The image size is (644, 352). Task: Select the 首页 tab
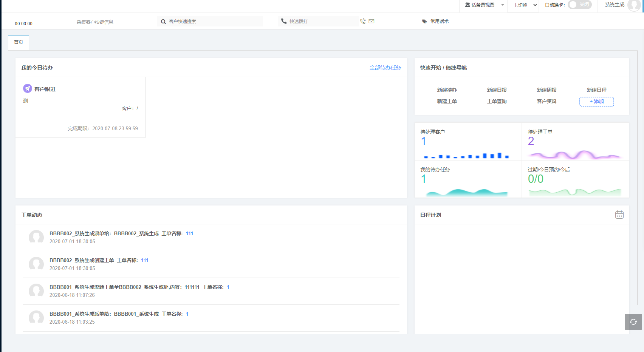[19, 42]
